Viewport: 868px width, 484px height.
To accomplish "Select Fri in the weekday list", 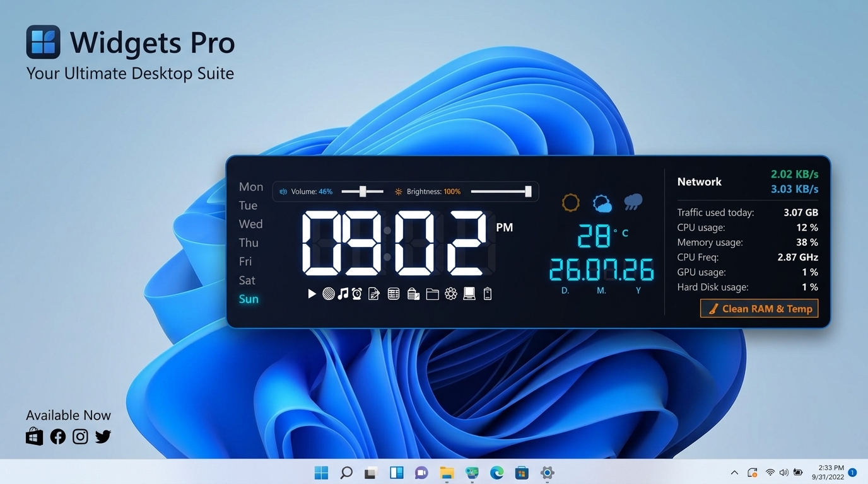I will tap(245, 261).
